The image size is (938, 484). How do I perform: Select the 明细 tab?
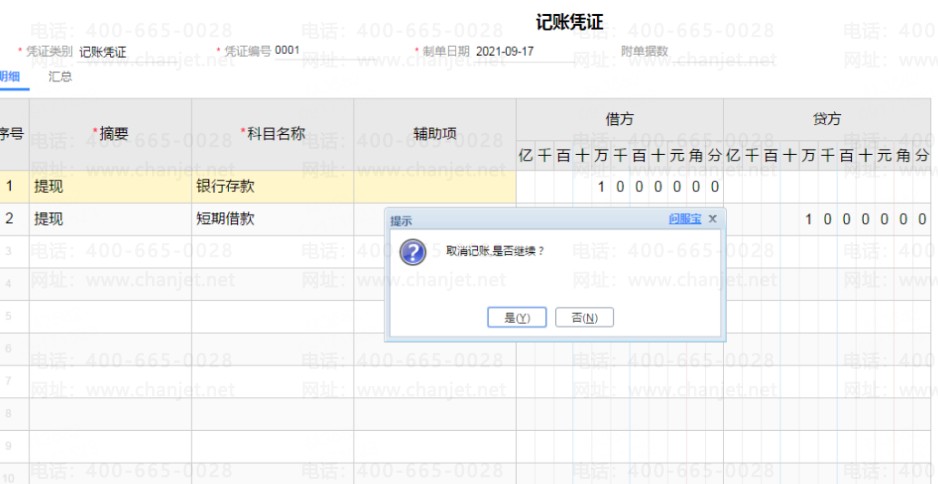click(10, 77)
